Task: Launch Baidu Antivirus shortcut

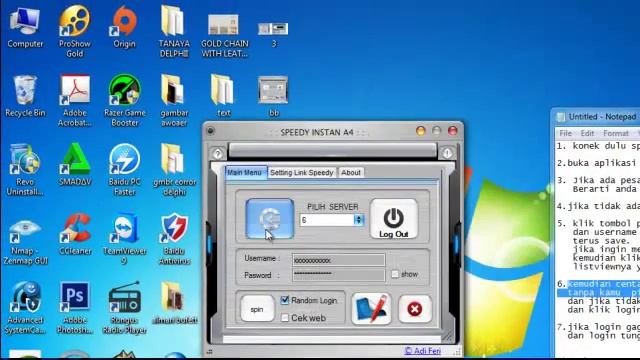Action: pyautogui.click(x=174, y=239)
